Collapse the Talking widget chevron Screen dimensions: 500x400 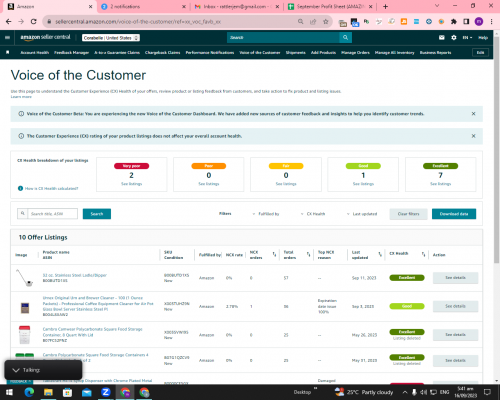tap(16, 370)
